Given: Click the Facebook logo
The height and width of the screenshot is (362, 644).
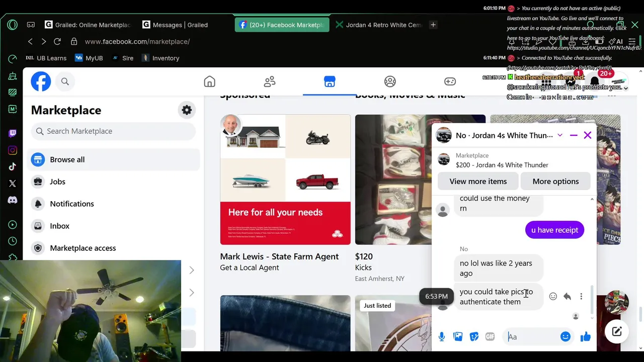Looking at the screenshot, I should tap(41, 81).
